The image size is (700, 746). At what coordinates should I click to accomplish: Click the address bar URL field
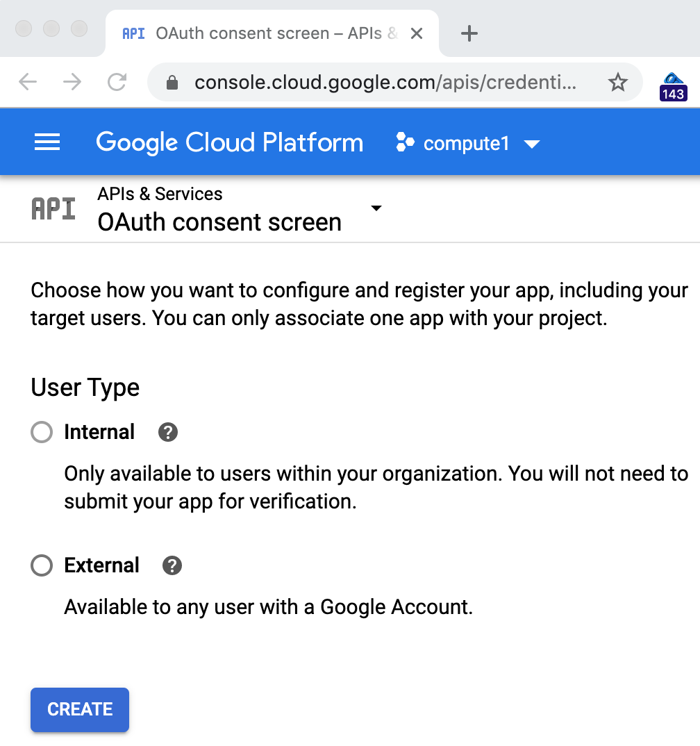pyautogui.click(x=385, y=83)
